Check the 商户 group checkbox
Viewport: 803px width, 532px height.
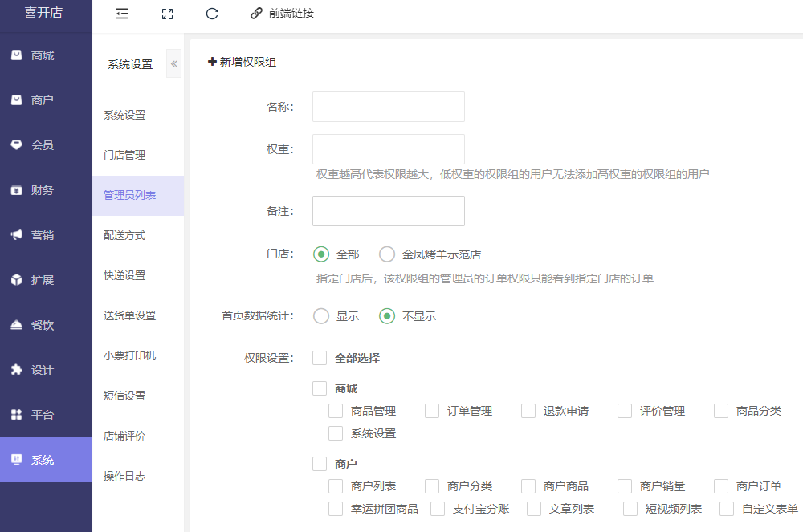pyautogui.click(x=320, y=464)
